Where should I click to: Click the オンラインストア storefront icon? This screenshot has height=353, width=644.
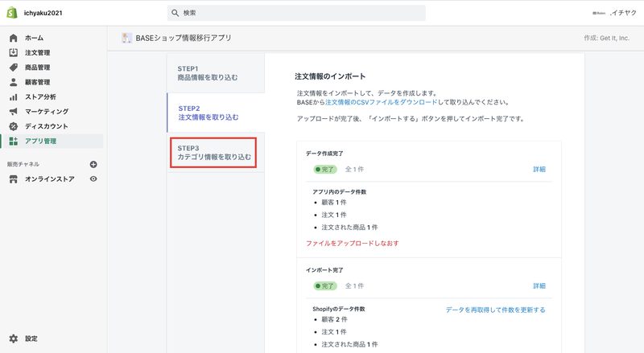(13, 179)
